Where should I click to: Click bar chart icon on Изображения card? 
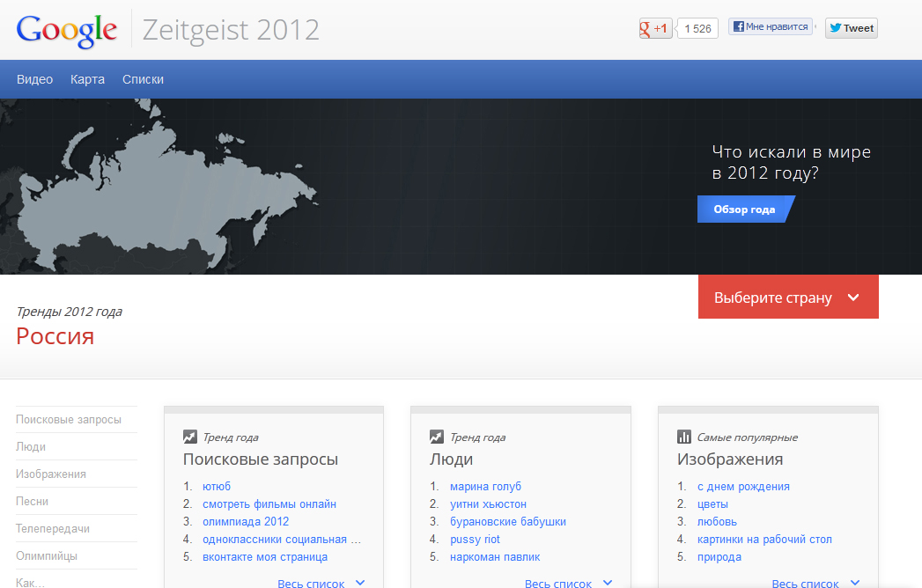[684, 437]
